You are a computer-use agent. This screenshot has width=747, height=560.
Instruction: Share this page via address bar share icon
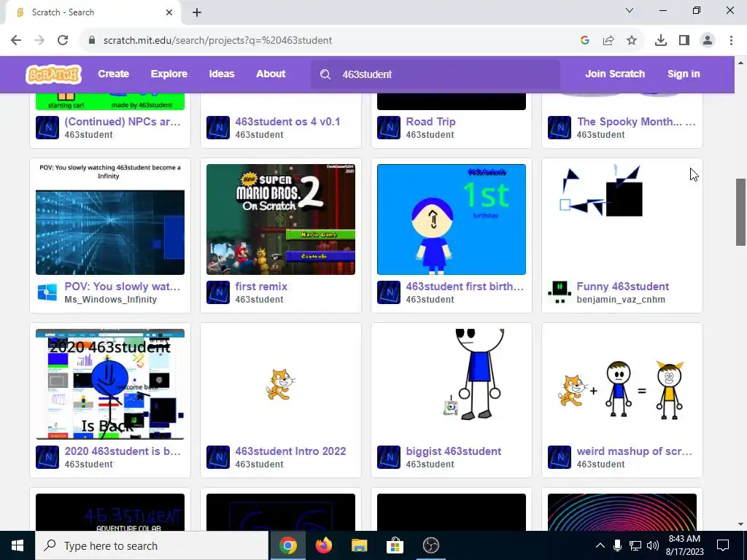click(x=608, y=41)
